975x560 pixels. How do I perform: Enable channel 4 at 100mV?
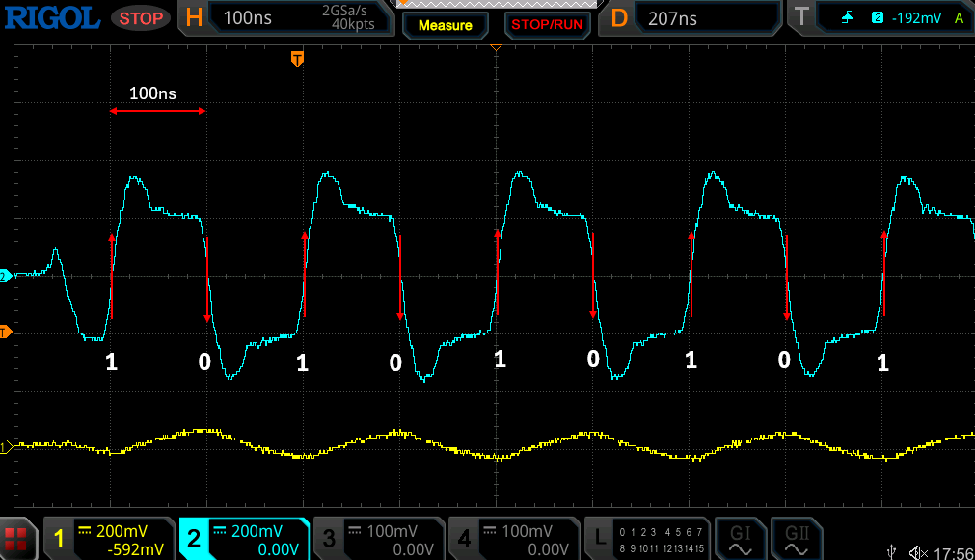click(x=515, y=539)
